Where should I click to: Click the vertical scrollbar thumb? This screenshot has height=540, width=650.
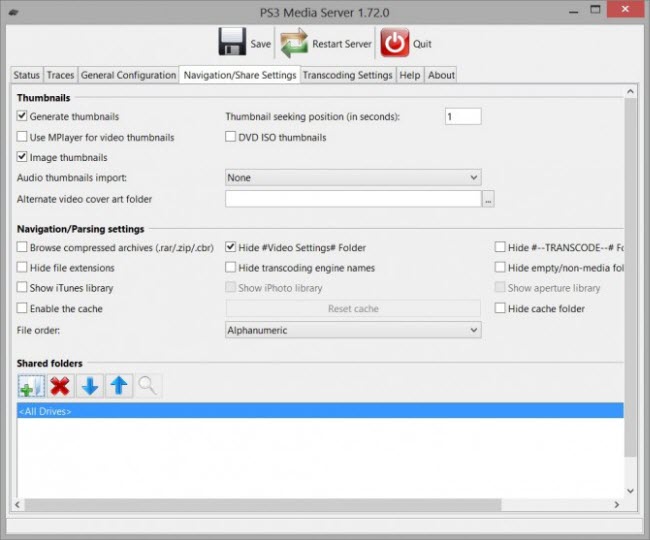coord(630,278)
